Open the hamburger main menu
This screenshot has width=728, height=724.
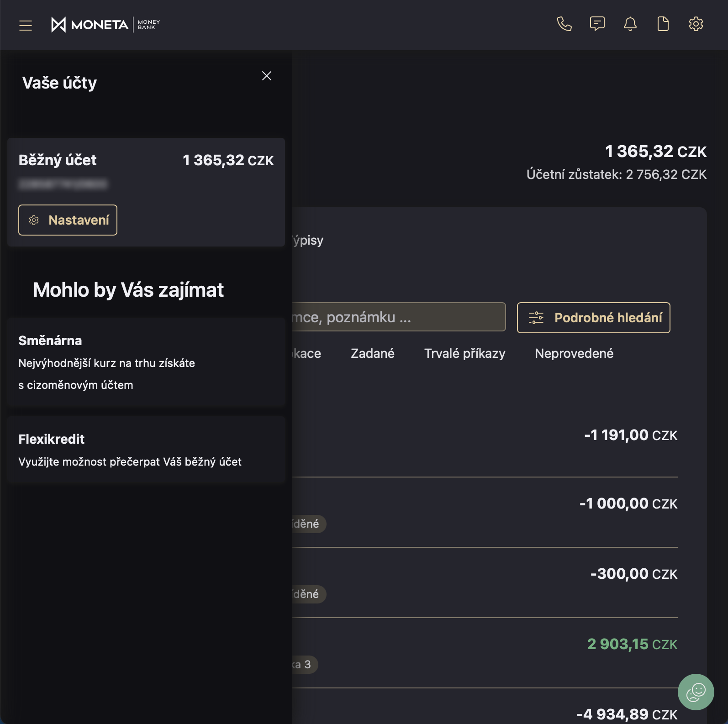click(26, 25)
